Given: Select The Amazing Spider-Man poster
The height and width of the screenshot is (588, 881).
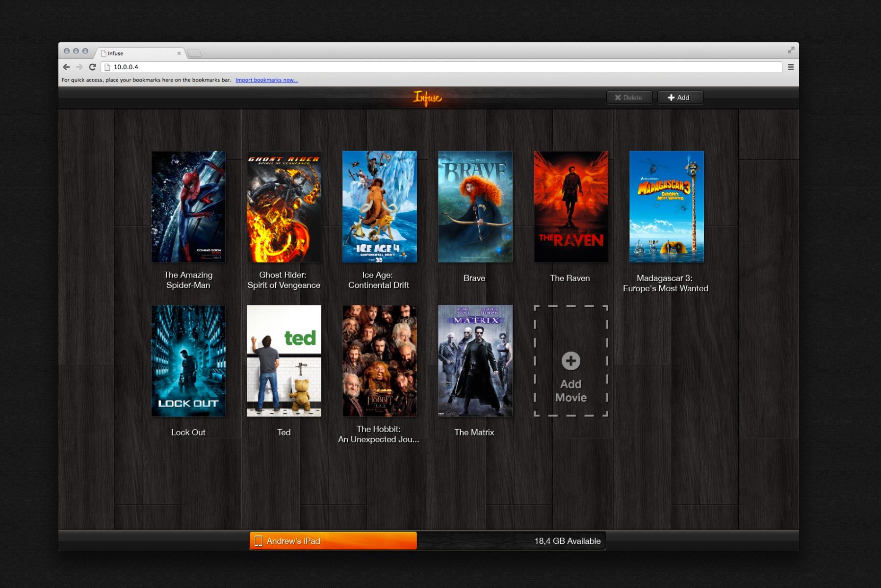Looking at the screenshot, I should point(188,206).
